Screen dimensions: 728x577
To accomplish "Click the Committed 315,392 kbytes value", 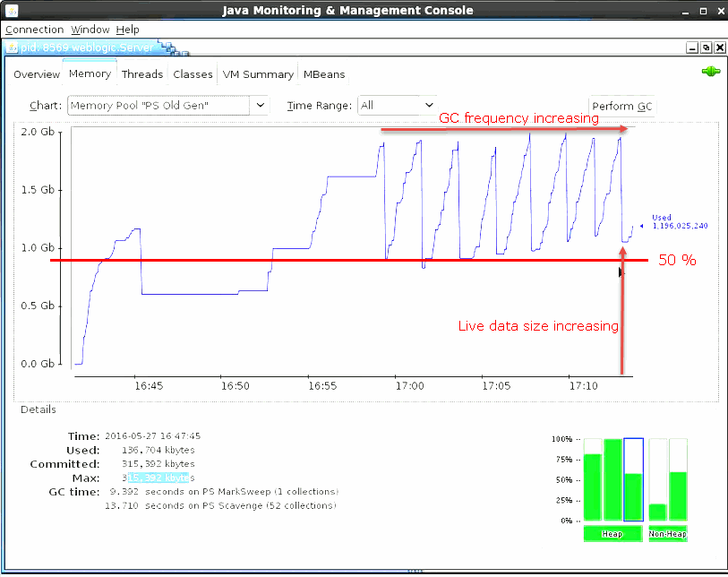I will [158, 463].
